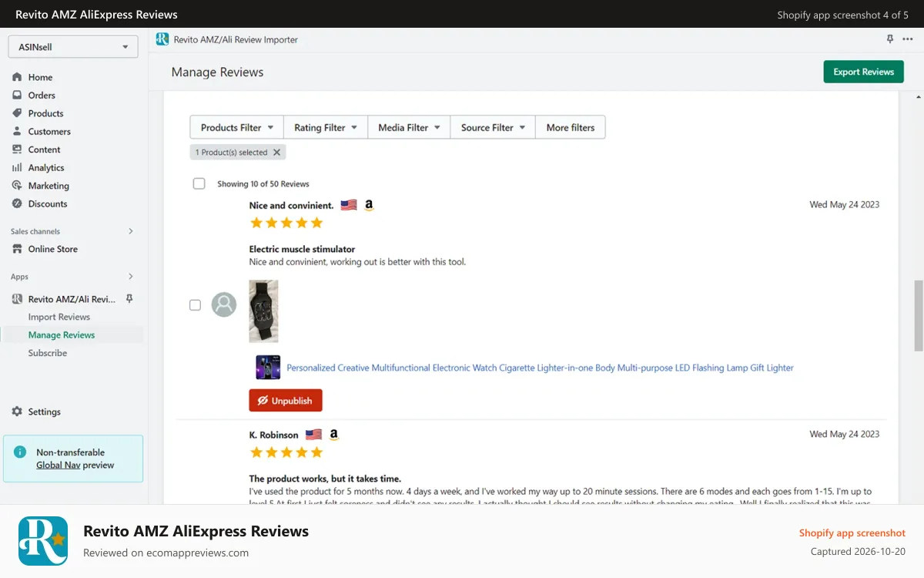Click the Products tag icon
Screen dimensions: 924x578
[x=17, y=113]
